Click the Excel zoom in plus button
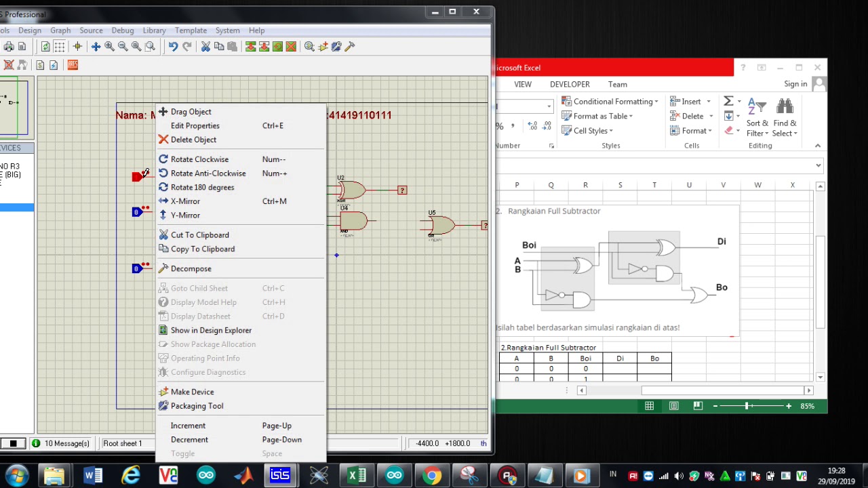 pyautogui.click(x=788, y=406)
